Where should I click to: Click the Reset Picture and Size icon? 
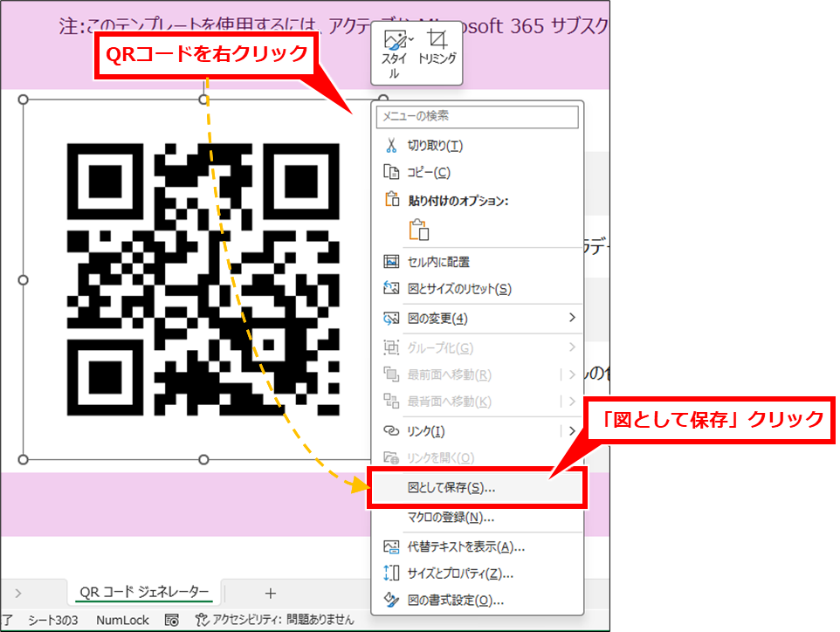click(x=391, y=289)
